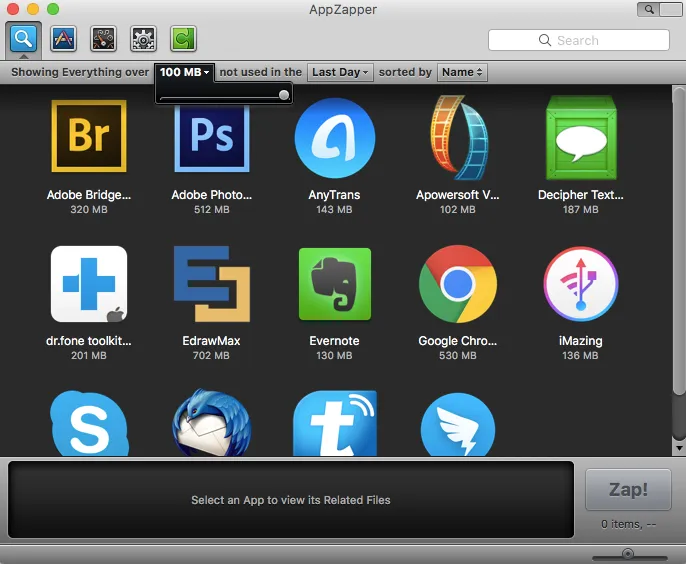Viewport: 686px width, 564px height.
Task: Click the "0 items, --" status text
Action: pyautogui.click(x=628, y=524)
